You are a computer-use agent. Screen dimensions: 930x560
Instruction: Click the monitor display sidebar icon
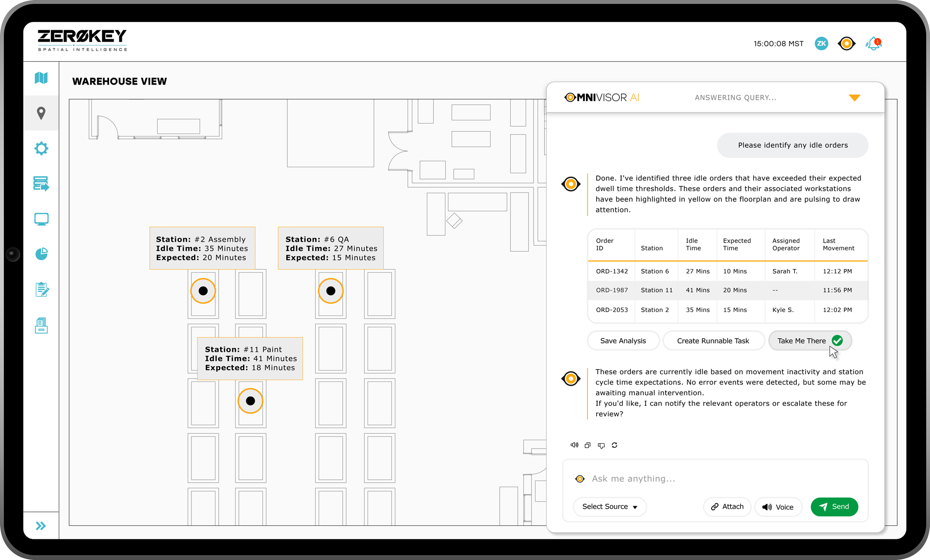41,219
